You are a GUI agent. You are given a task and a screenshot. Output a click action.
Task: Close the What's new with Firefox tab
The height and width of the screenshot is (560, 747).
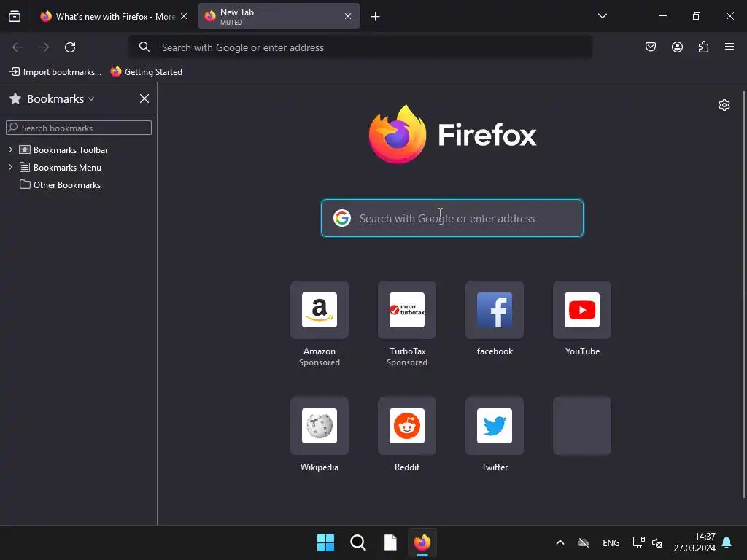(184, 17)
